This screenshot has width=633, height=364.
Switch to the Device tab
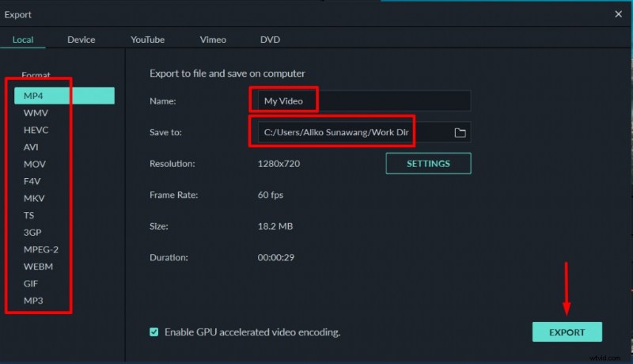(x=81, y=40)
